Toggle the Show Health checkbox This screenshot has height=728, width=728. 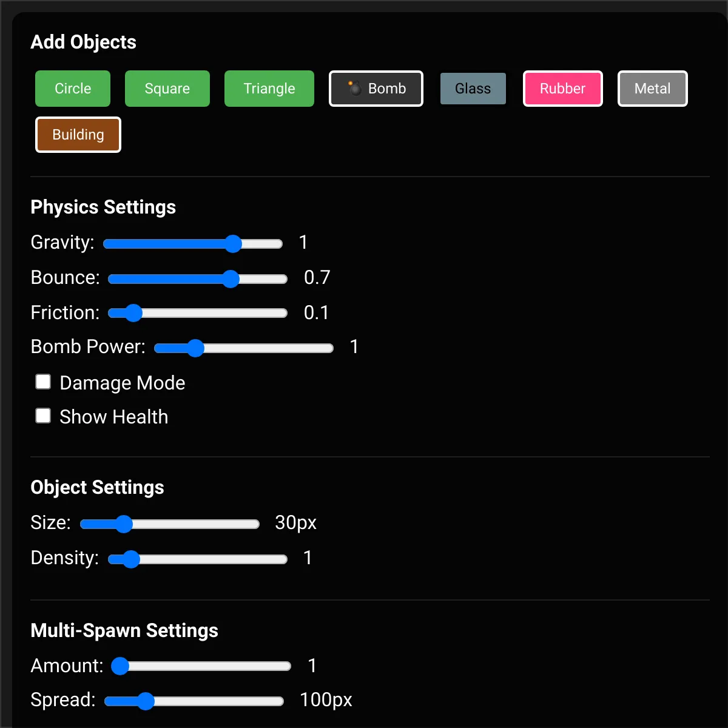pos(43,416)
